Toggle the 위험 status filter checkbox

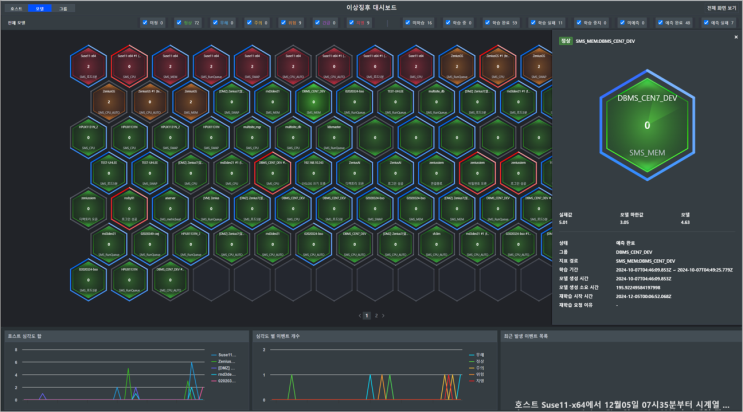[x=146, y=20]
